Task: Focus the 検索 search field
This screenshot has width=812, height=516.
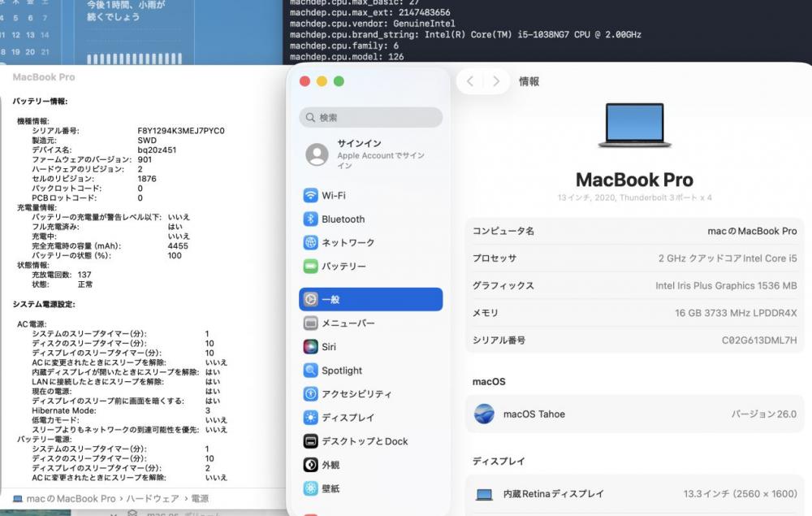Action: [x=371, y=118]
